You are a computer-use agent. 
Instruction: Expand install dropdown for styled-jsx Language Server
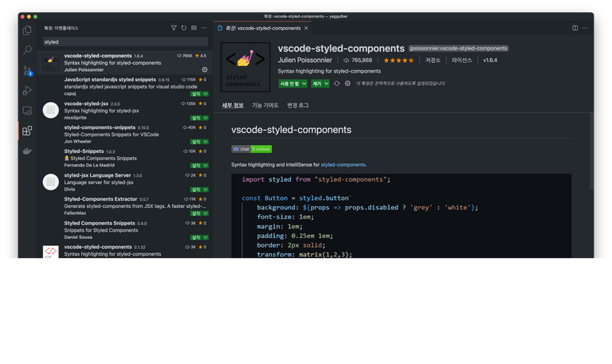coord(206,190)
